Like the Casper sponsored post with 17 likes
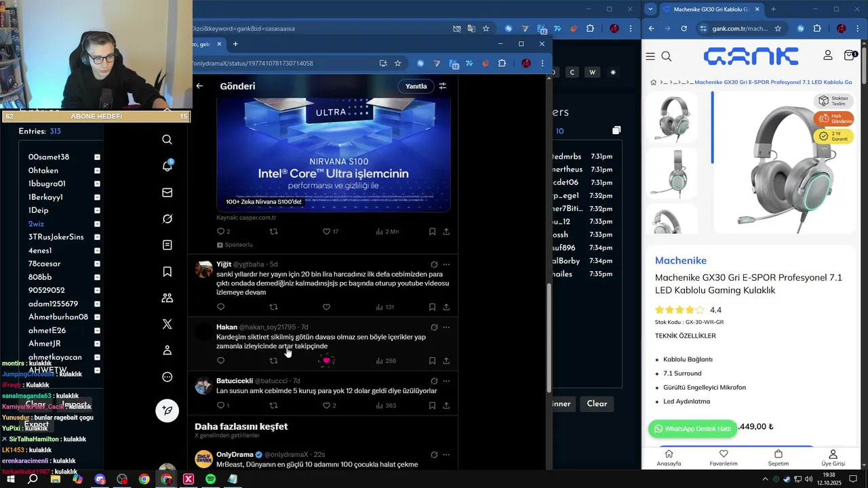Viewport: 868px width, 488px height. (326, 231)
